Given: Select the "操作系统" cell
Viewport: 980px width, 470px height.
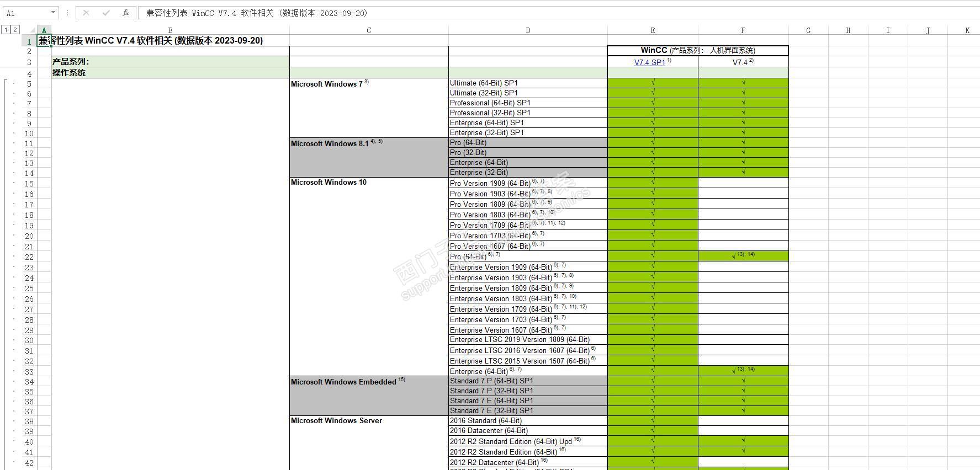Looking at the screenshot, I should pyautogui.click(x=170, y=73).
